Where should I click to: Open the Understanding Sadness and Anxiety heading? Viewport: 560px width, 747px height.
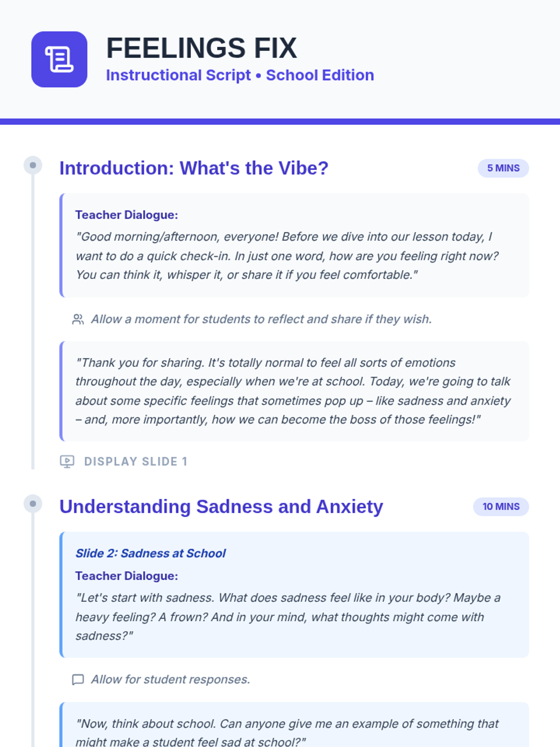point(221,507)
